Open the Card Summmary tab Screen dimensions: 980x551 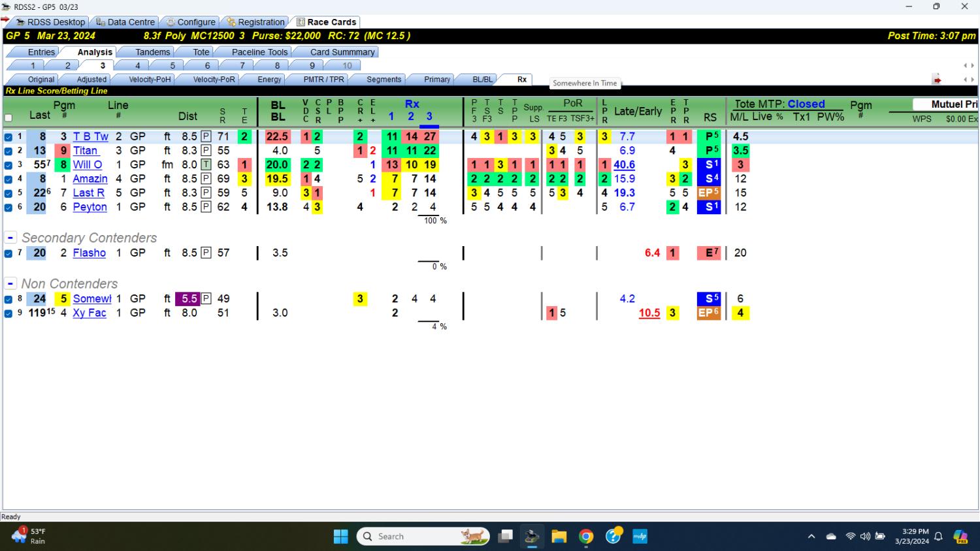[x=342, y=52]
